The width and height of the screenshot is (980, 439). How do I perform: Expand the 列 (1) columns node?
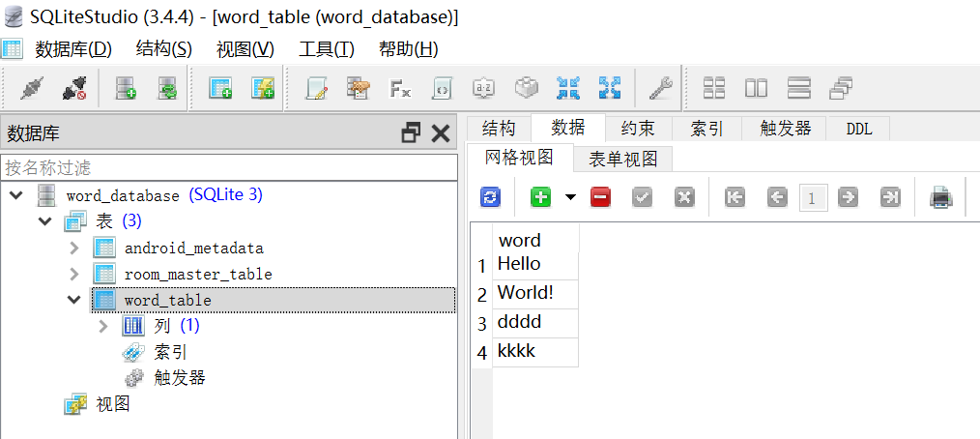click(x=103, y=326)
